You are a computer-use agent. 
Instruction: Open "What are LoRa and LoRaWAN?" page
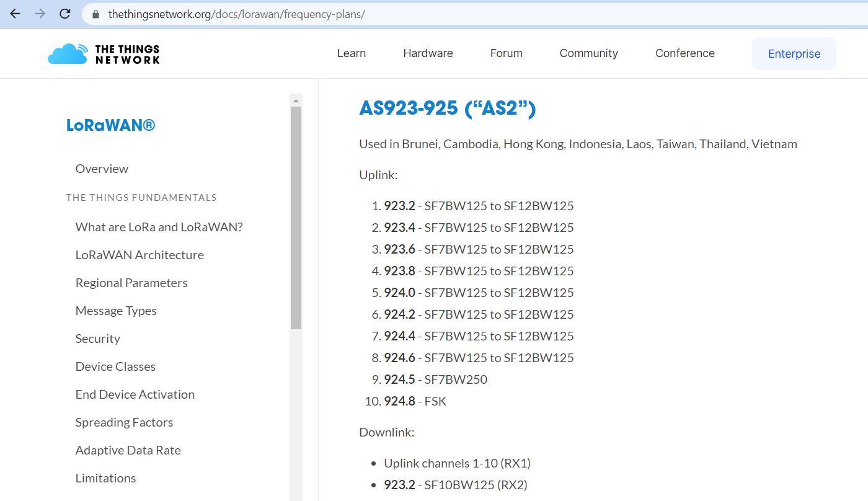159,227
